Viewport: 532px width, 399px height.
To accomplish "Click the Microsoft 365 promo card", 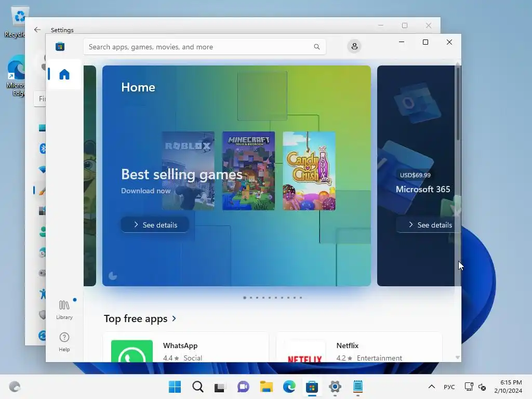I will [x=419, y=176].
